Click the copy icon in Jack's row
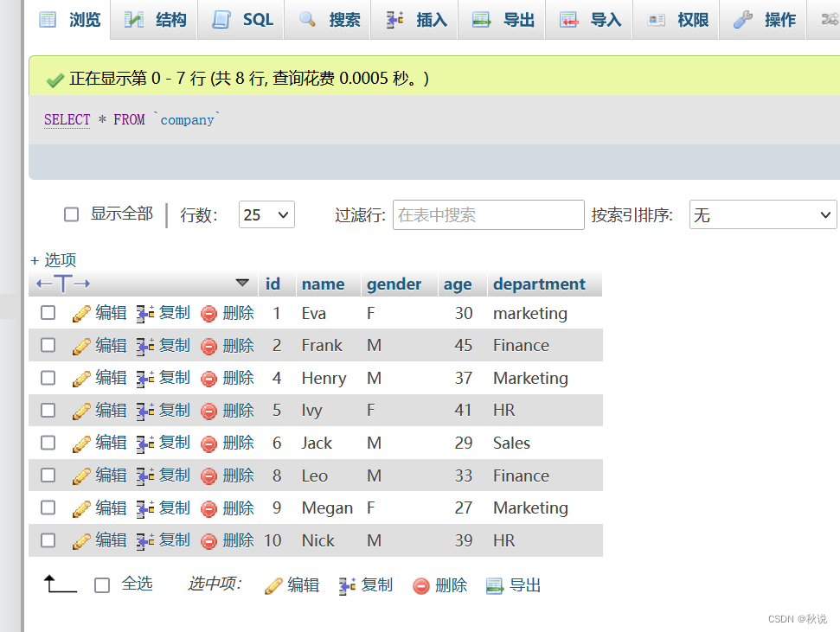840x632 pixels. pyautogui.click(x=145, y=444)
